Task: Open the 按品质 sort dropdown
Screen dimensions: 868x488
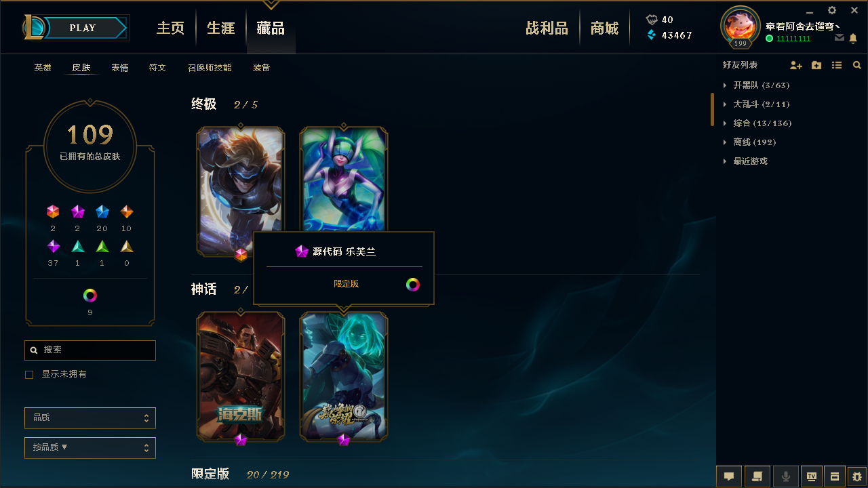Action: (x=90, y=448)
